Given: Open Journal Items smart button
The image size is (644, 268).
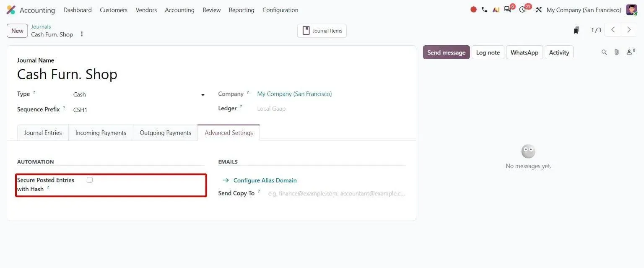Looking at the screenshot, I should coord(322,31).
